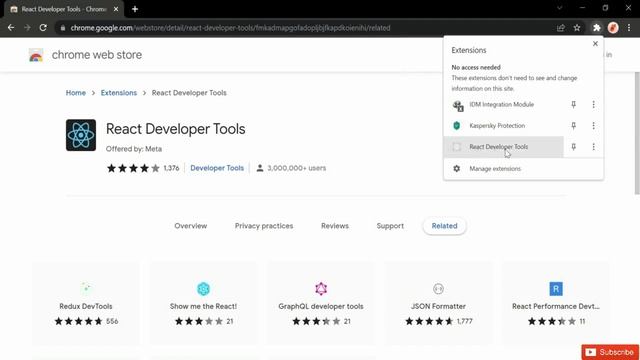Screen dimensions: 640x360
Task: Bookmark this page with the star icon
Action: pyautogui.click(x=577, y=28)
